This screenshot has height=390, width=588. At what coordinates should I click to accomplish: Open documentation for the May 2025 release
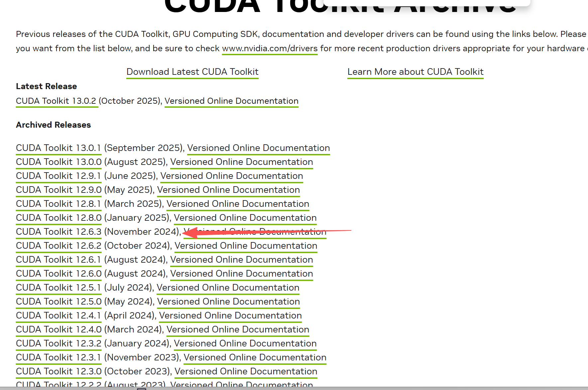coord(228,190)
